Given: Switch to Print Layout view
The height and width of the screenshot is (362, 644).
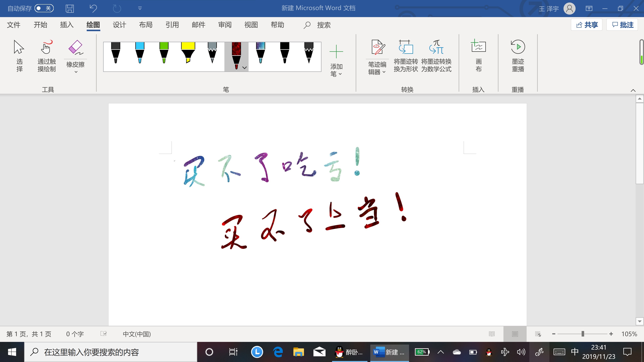Looking at the screenshot, I should point(515,334).
